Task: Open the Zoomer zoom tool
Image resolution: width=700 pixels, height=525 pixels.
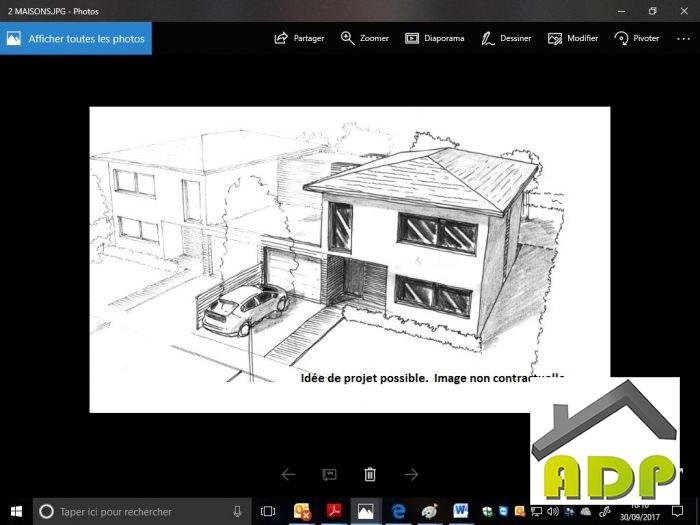Action: click(x=366, y=38)
